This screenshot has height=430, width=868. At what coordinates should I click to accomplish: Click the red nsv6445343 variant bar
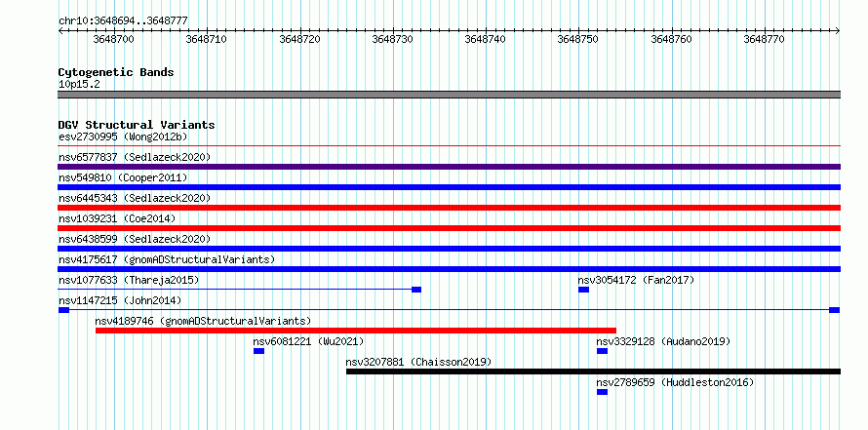pos(449,208)
